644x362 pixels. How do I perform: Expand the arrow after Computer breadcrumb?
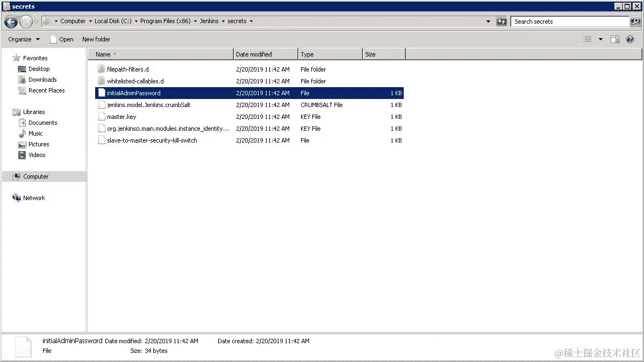tap(90, 22)
